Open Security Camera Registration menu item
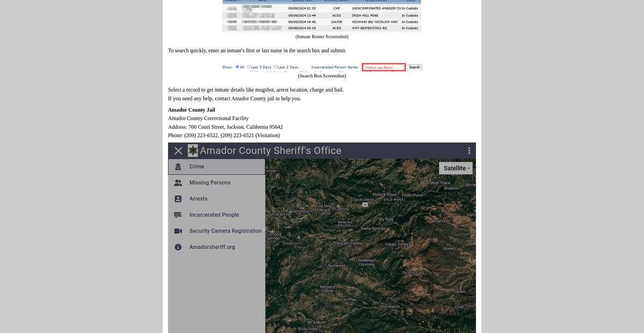Screen dimensions: 644x333 pos(217,231)
